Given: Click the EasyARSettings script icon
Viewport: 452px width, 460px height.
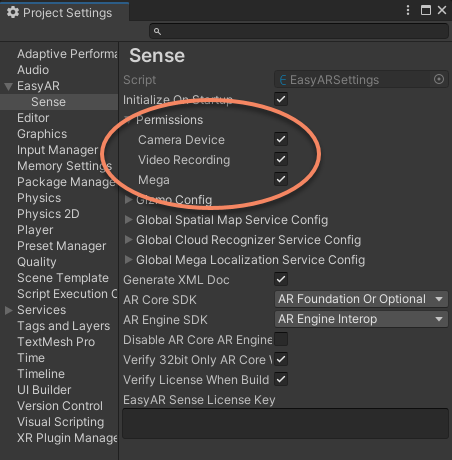Looking at the screenshot, I should (283, 80).
